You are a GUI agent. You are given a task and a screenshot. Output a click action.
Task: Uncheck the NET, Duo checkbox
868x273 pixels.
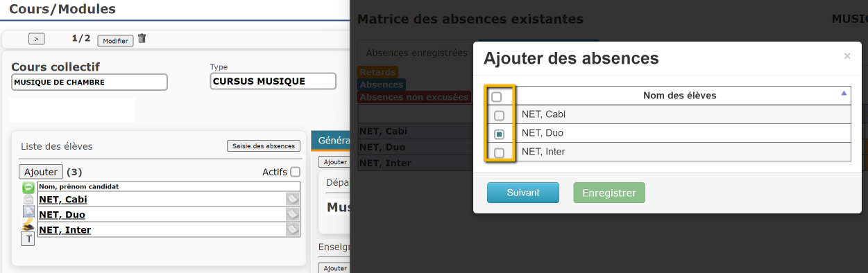pos(499,134)
